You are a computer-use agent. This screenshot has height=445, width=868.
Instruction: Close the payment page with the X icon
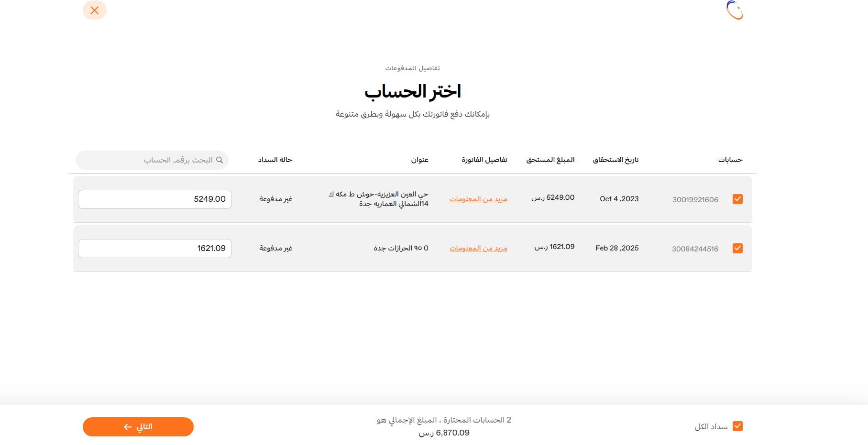pyautogui.click(x=95, y=10)
